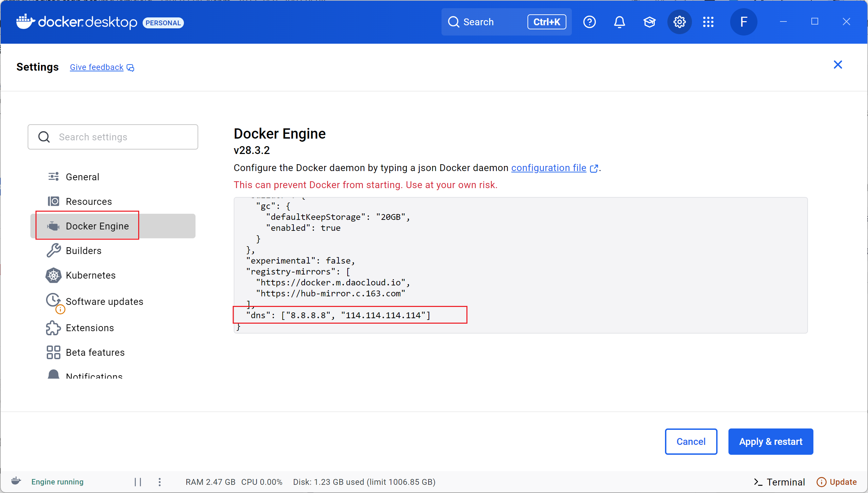This screenshot has width=868, height=493.
Task: Click the RAM 2.47 GB status entry
Action: pyautogui.click(x=211, y=482)
